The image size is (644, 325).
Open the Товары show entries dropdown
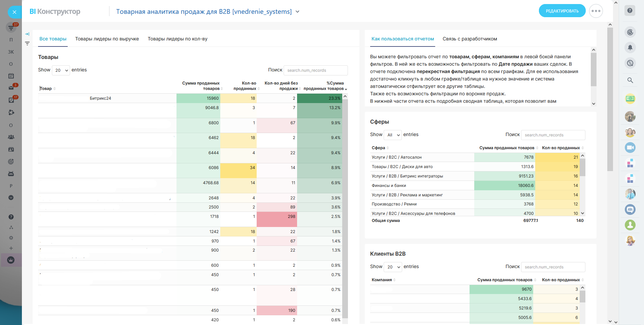click(61, 70)
